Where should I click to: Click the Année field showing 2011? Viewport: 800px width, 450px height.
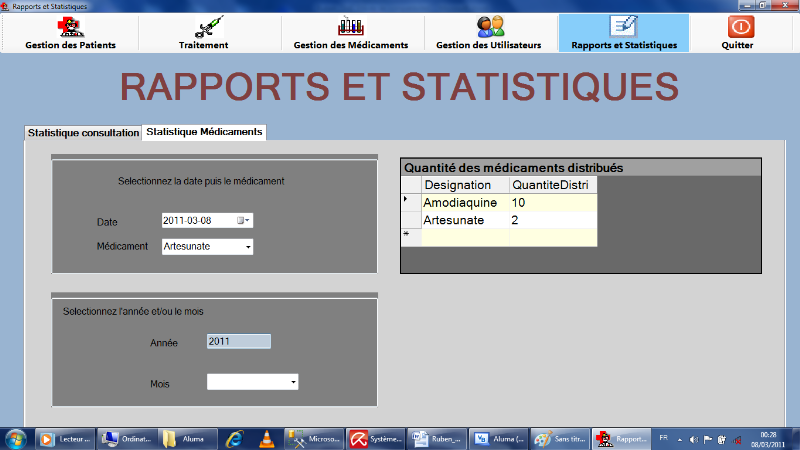point(238,341)
